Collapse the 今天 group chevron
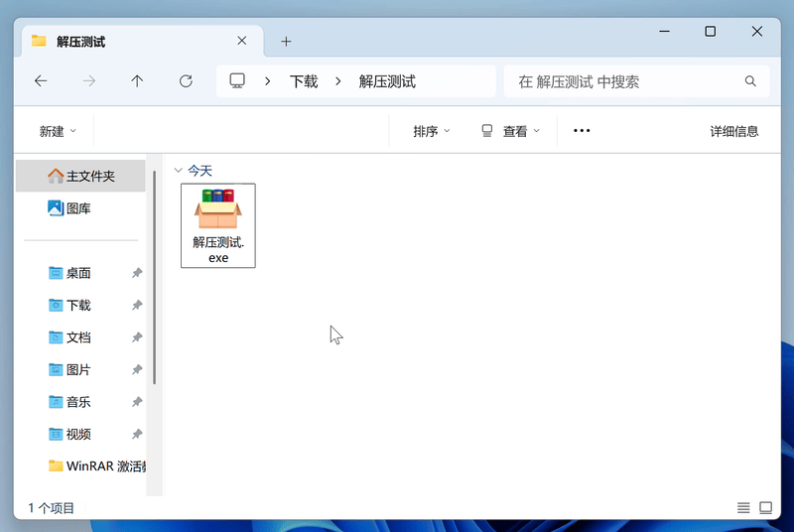The height and width of the screenshot is (532, 794). click(x=178, y=171)
